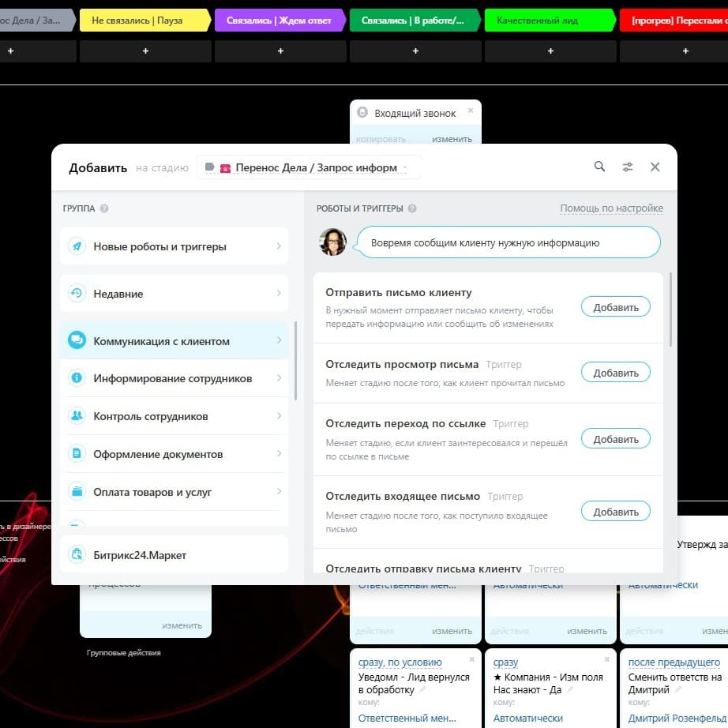This screenshot has height=728, width=728.
Task: Close the Add robot dialog
Action: pos(655,167)
